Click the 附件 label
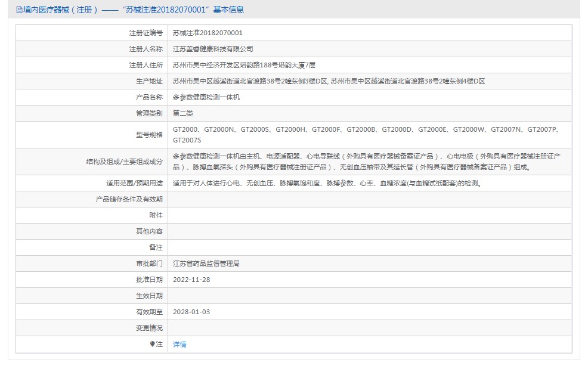 pos(156,216)
